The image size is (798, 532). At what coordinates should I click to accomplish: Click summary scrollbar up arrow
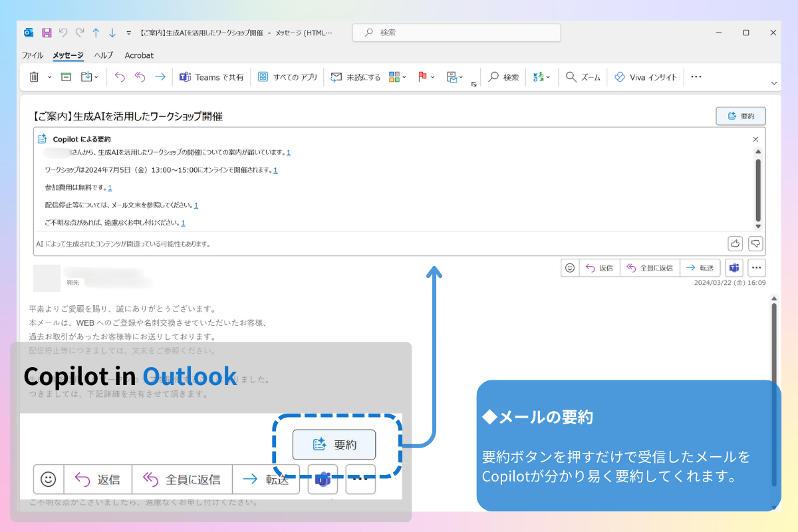tap(758, 152)
